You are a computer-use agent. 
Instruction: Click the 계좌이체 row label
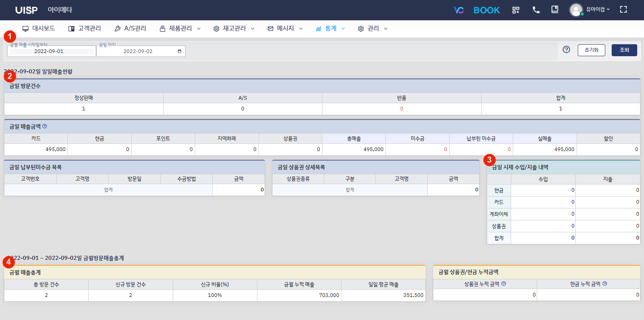[x=499, y=214]
